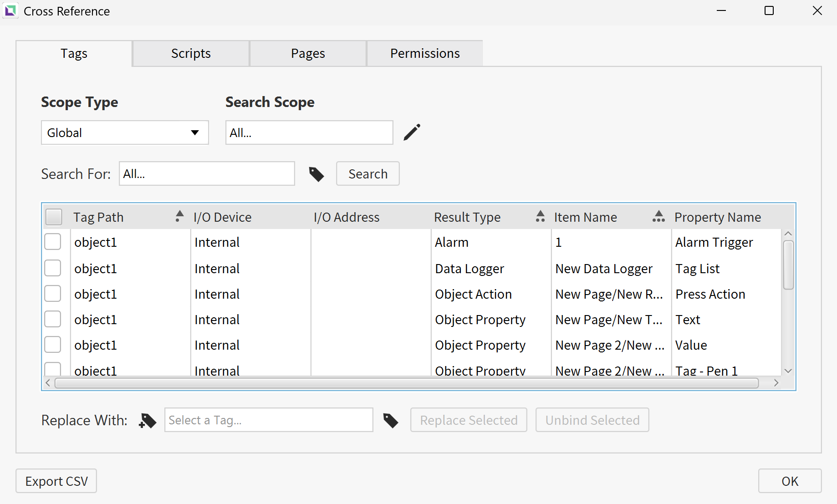Click the Search button
The image size is (837, 504).
(x=368, y=174)
